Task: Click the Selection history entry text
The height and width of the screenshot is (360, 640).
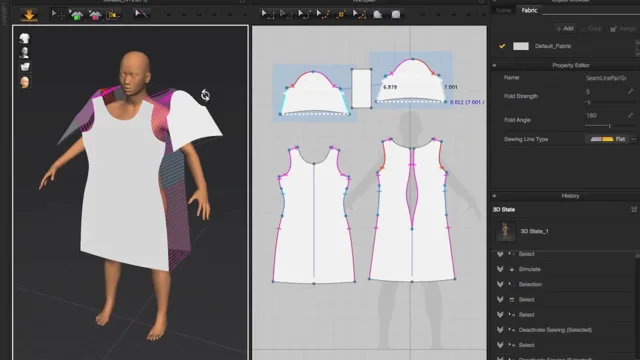Action: (x=530, y=284)
